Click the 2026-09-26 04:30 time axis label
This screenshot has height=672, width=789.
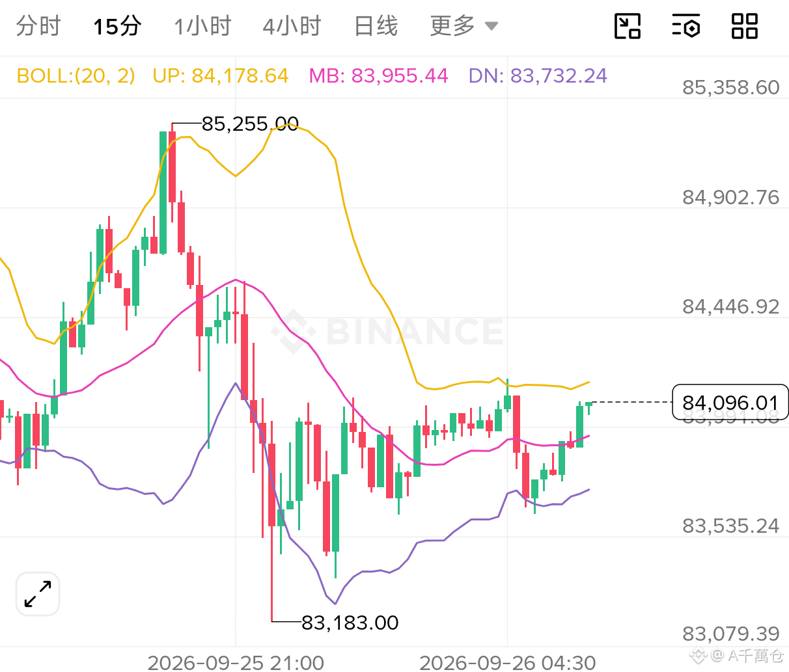[x=508, y=662]
